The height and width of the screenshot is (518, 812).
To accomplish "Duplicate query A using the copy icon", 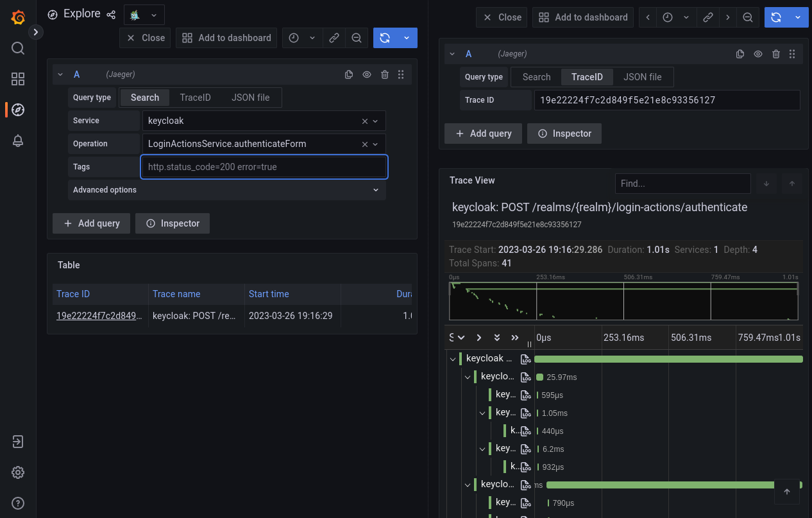I will 348,74.
